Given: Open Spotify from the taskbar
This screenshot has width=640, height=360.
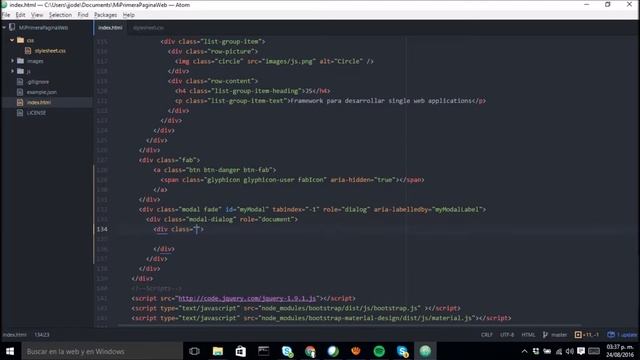Looking at the screenshot, I should coord(379,351).
